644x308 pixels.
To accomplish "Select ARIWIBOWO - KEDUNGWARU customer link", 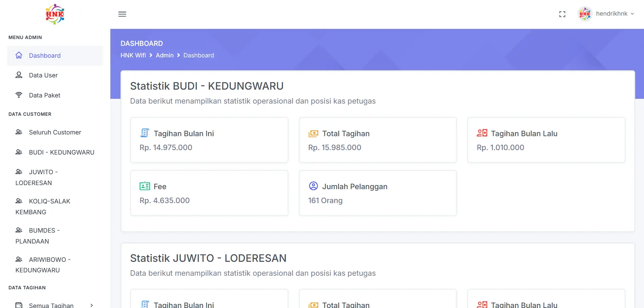I will coord(55,265).
